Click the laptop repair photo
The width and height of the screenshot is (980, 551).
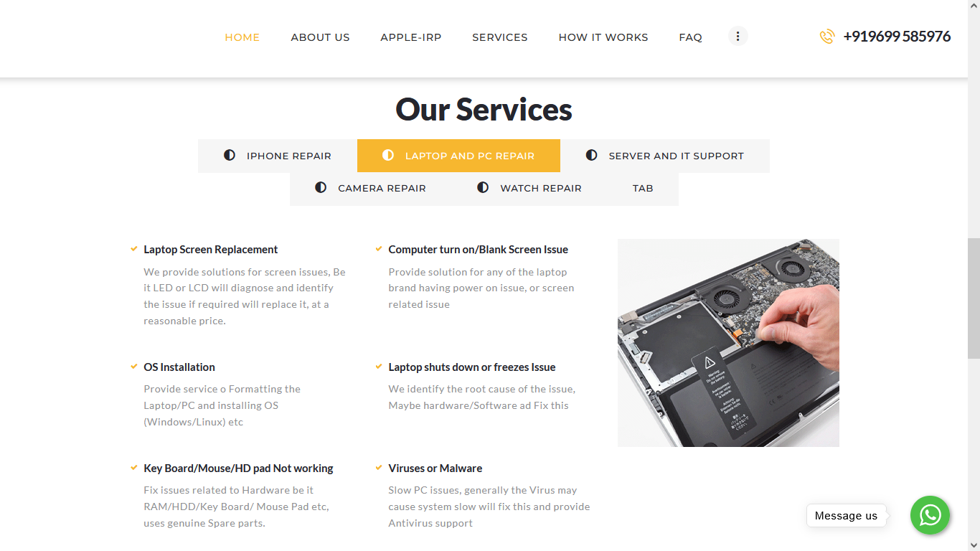click(728, 343)
